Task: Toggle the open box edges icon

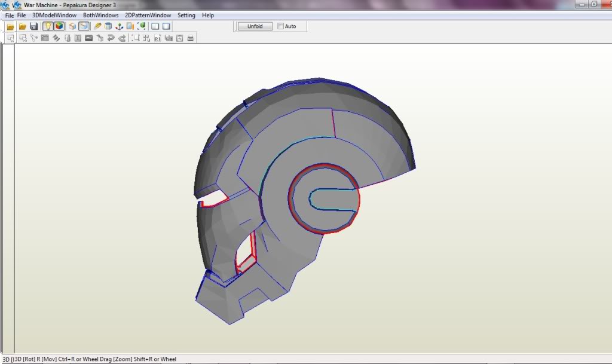Action: click(84, 26)
